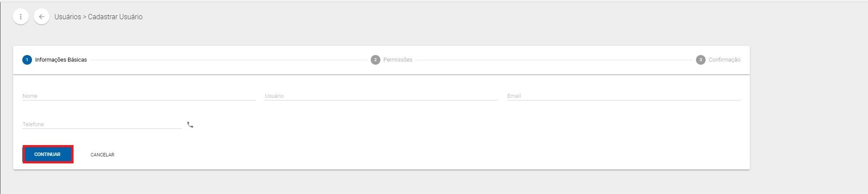
Task: Click the stepper line before Permissões
Action: (228, 60)
